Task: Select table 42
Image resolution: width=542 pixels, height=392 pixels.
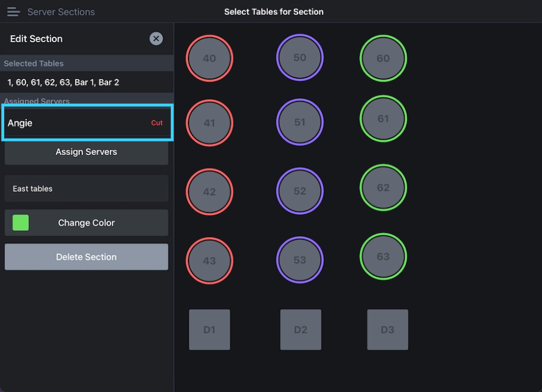Action: (x=210, y=192)
